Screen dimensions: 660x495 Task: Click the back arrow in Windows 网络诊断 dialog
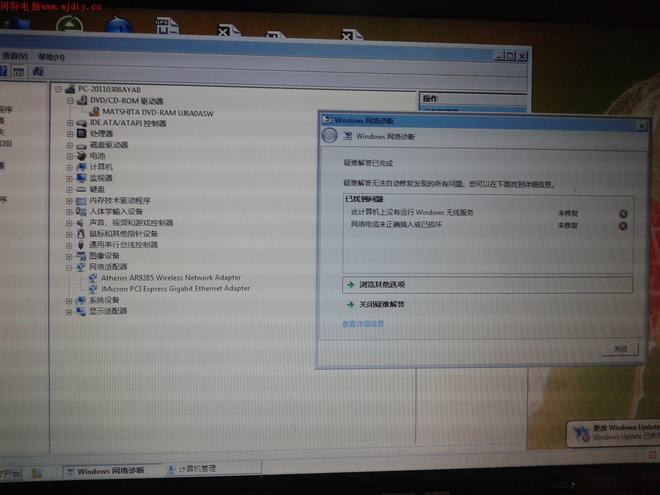[329, 136]
